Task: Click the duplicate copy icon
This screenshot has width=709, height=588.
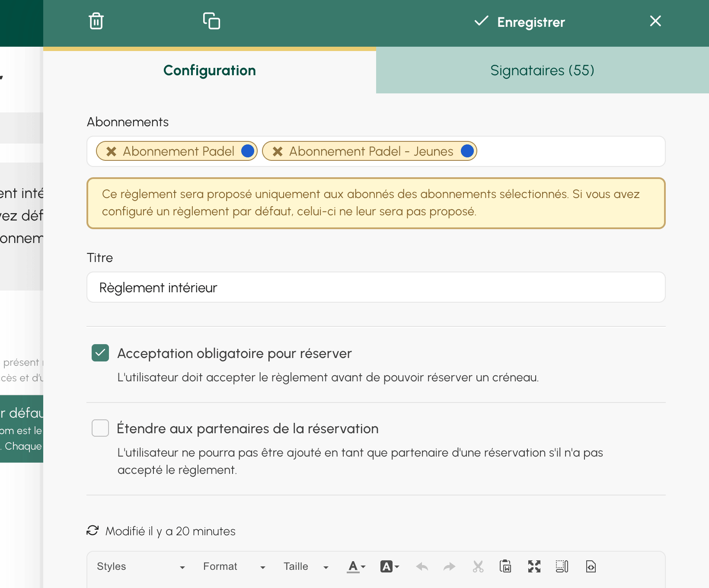Action: (x=211, y=21)
